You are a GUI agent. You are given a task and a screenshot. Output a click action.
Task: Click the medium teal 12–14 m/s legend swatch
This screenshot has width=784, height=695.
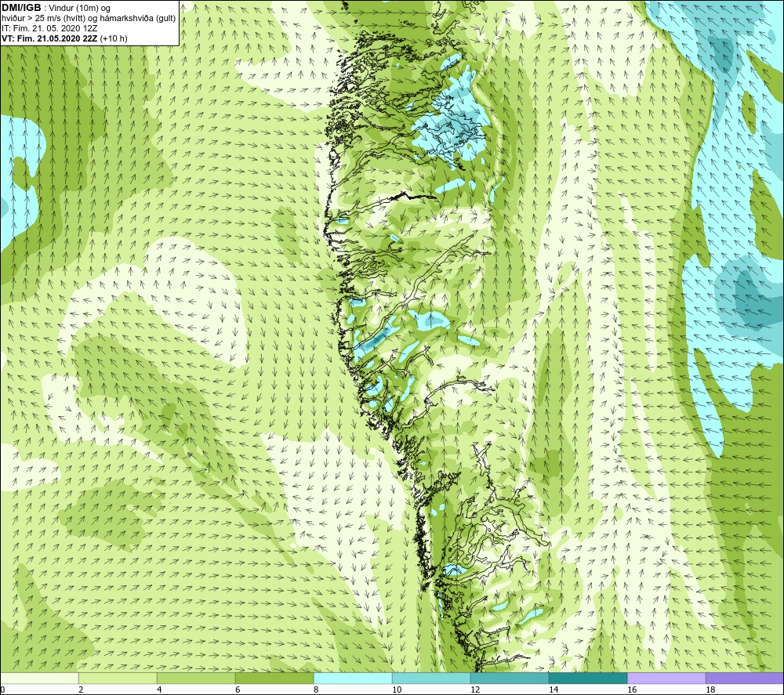click(x=510, y=678)
